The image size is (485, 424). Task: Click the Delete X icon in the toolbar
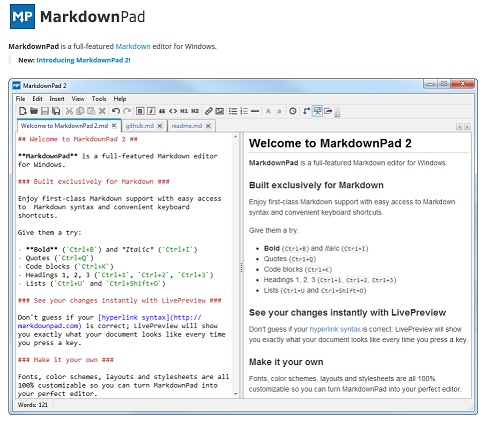102,111
